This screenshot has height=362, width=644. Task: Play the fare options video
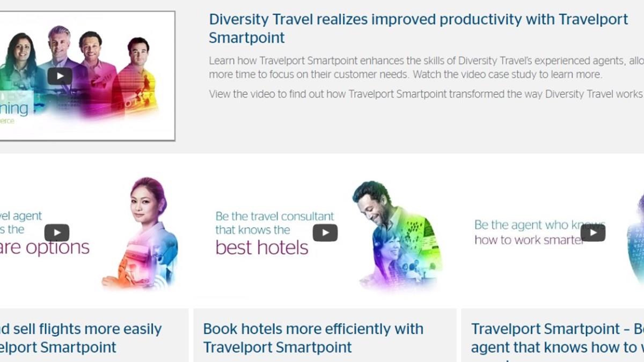[56, 233]
